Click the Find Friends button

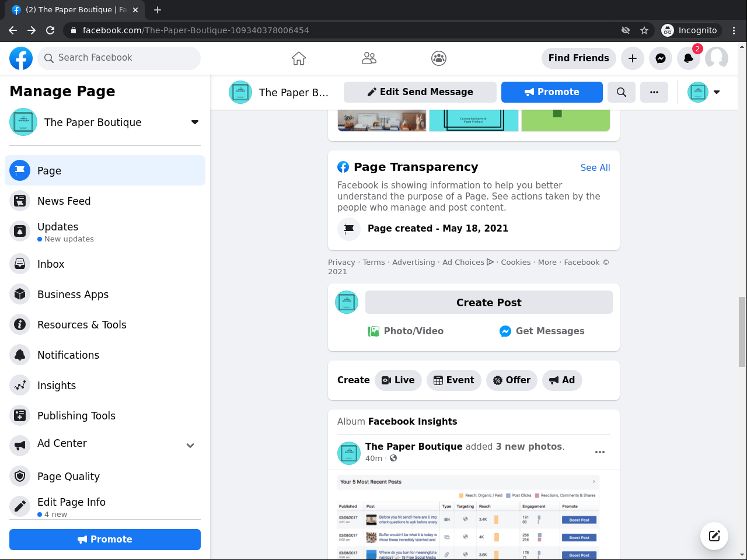(x=578, y=58)
